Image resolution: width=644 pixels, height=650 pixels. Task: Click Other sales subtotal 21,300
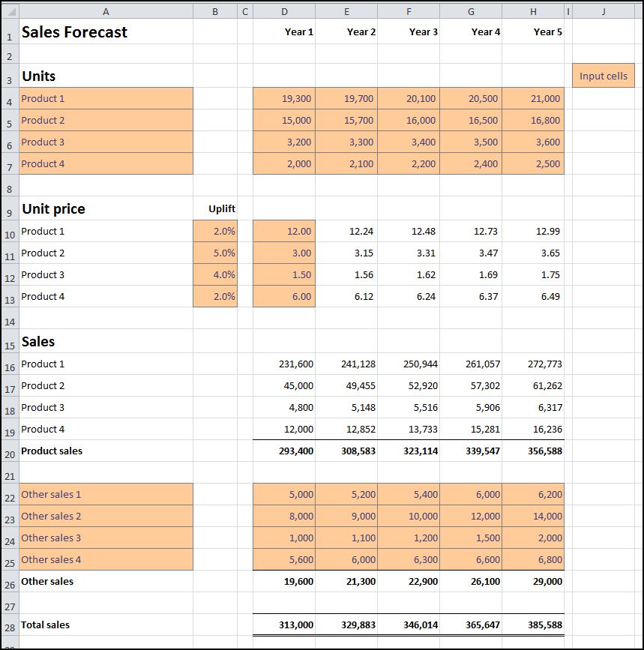pyautogui.click(x=346, y=581)
